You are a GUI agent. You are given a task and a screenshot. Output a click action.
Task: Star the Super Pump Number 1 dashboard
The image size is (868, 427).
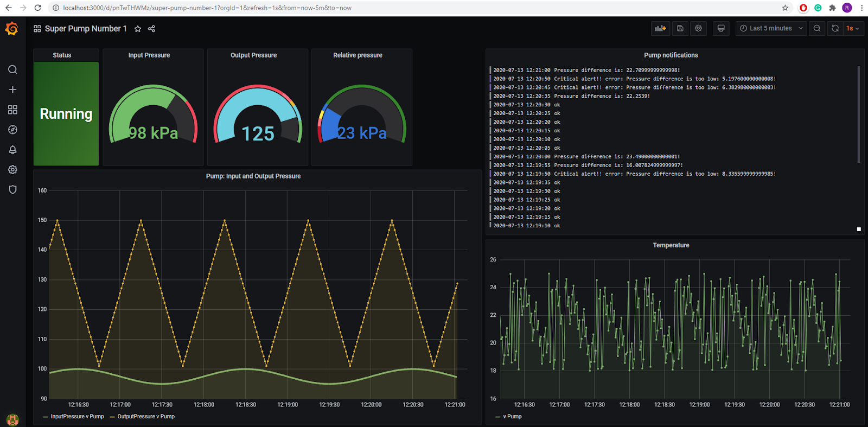pyautogui.click(x=138, y=29)
